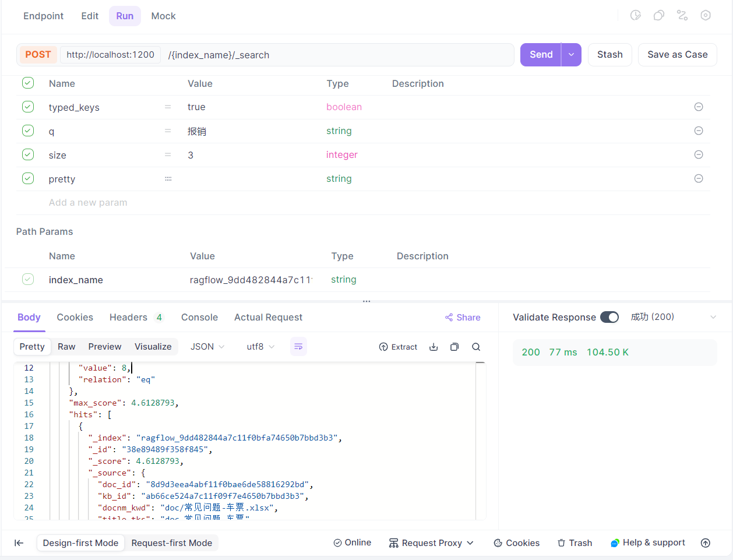Expand the validation result chevron
This screenshot has height=560, width=733.
click(713, 317)
